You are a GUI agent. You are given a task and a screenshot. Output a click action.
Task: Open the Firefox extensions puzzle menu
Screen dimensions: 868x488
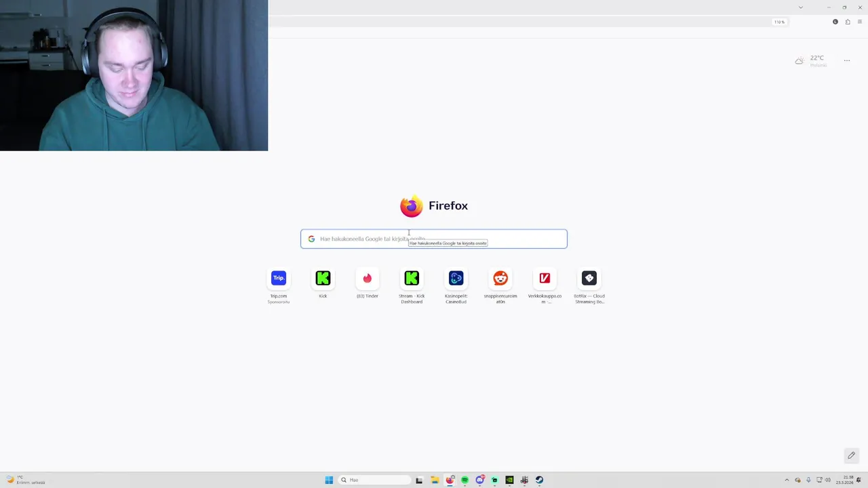pos(848,22)
